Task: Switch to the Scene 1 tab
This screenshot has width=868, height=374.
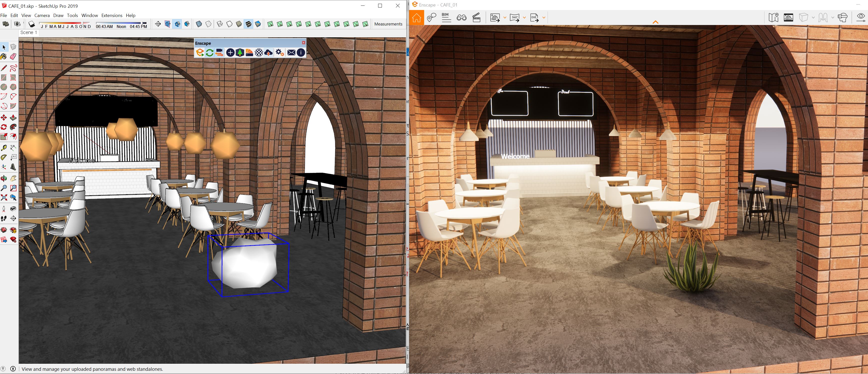Action: tap(29, 33)
